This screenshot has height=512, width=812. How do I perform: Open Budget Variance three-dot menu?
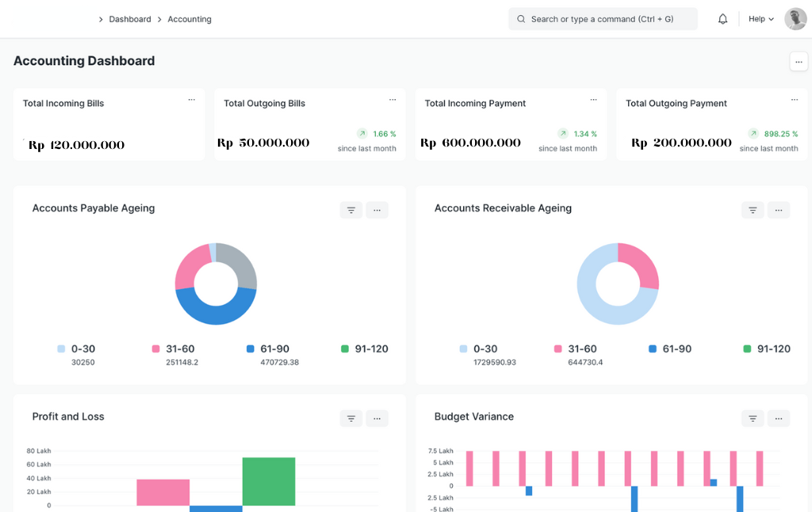(779, 418)
